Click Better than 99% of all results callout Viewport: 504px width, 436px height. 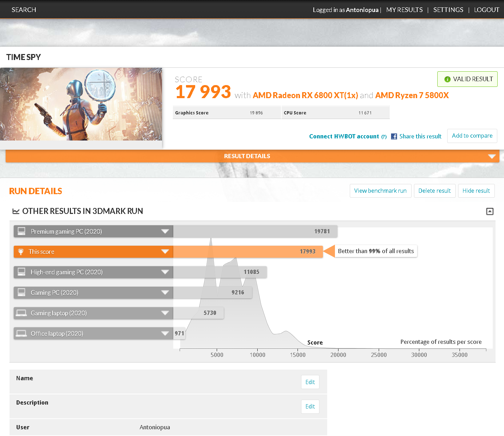pos(376,251)
